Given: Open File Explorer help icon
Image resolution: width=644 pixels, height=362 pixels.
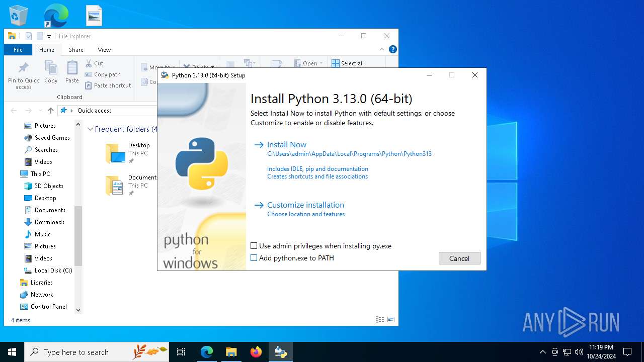Looking at the screenshot, I should pos(393,49).
